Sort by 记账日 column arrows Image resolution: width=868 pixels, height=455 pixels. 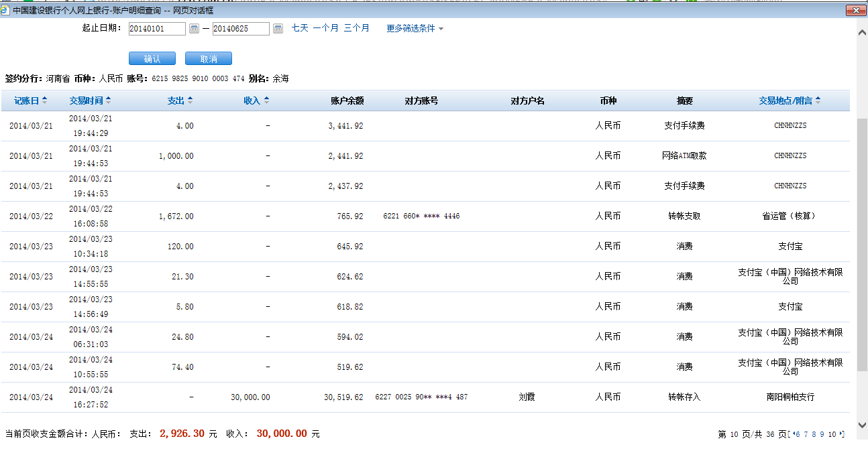pos(44,101)
